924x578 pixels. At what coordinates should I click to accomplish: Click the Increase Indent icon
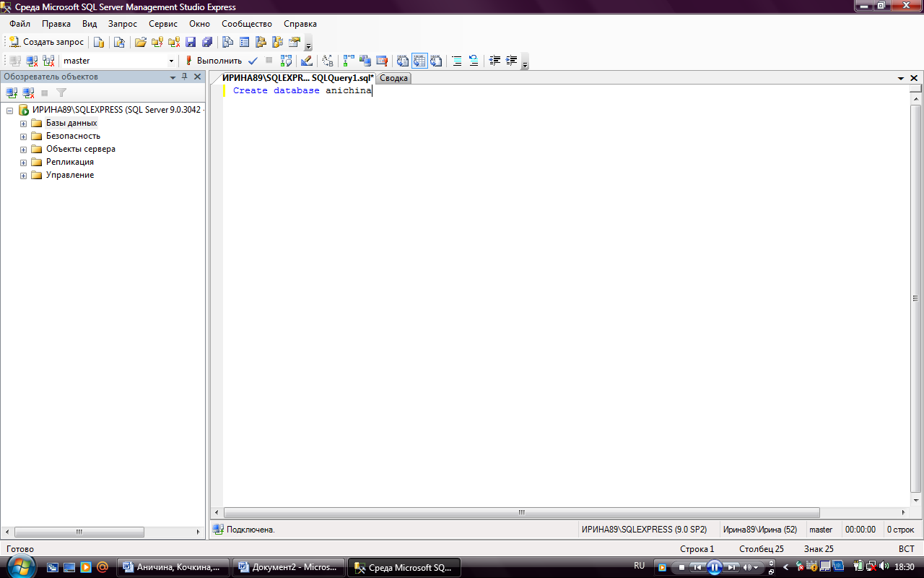click(512, 61)
